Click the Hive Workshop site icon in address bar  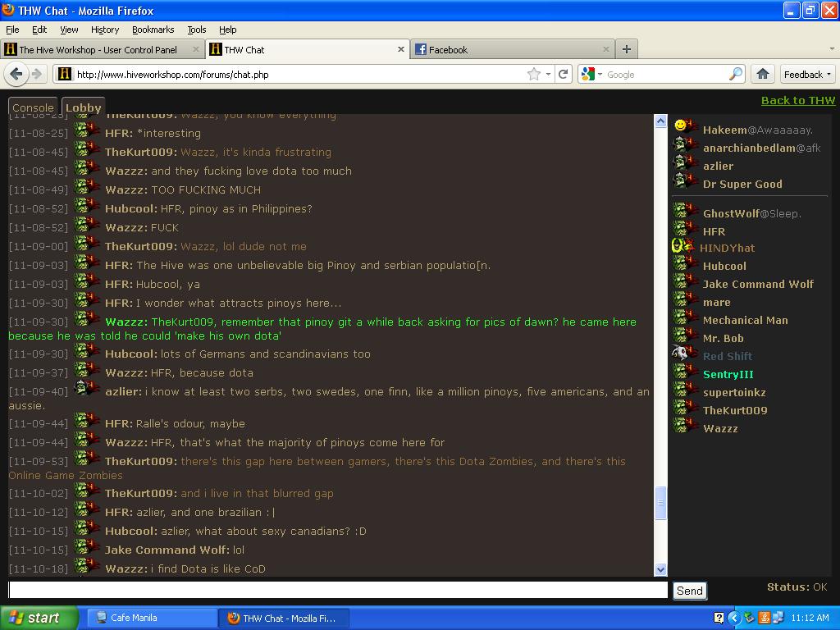click(65, 74)
